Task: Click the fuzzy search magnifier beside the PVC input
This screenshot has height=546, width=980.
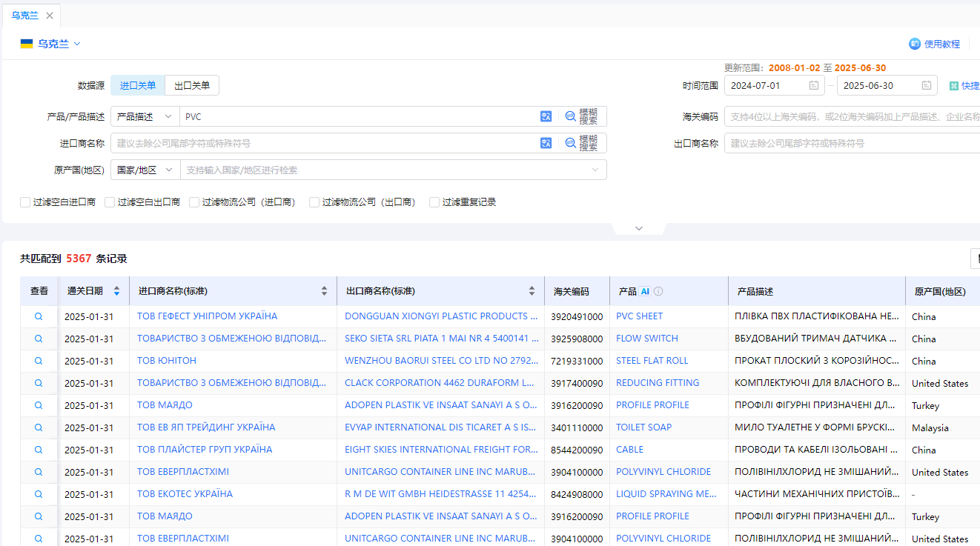Action: click(569, 116)
